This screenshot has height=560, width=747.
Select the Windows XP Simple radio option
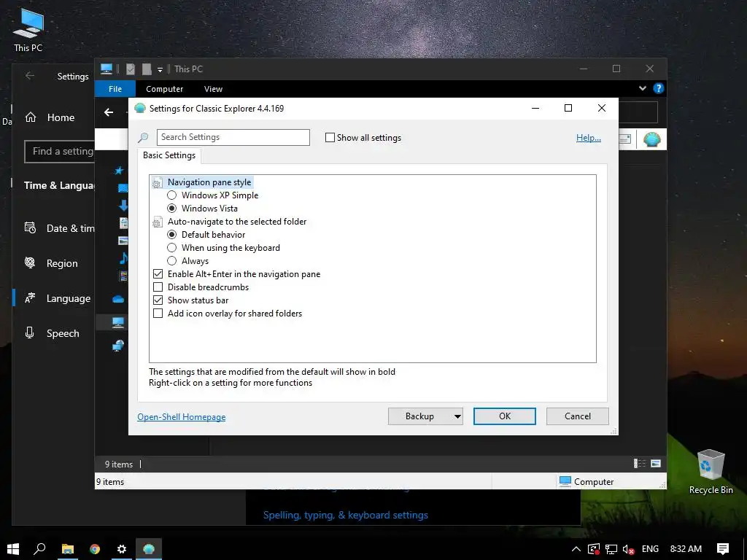172,195
